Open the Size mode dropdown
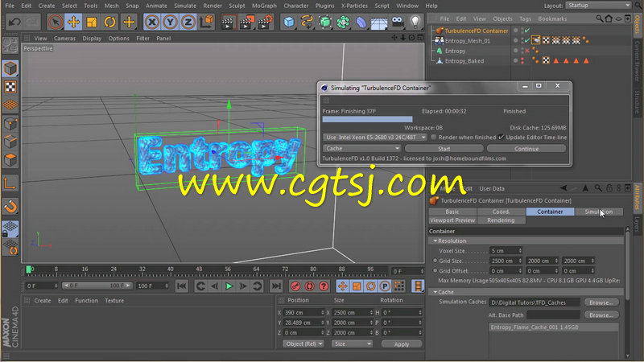 click(x=352, y=344)
